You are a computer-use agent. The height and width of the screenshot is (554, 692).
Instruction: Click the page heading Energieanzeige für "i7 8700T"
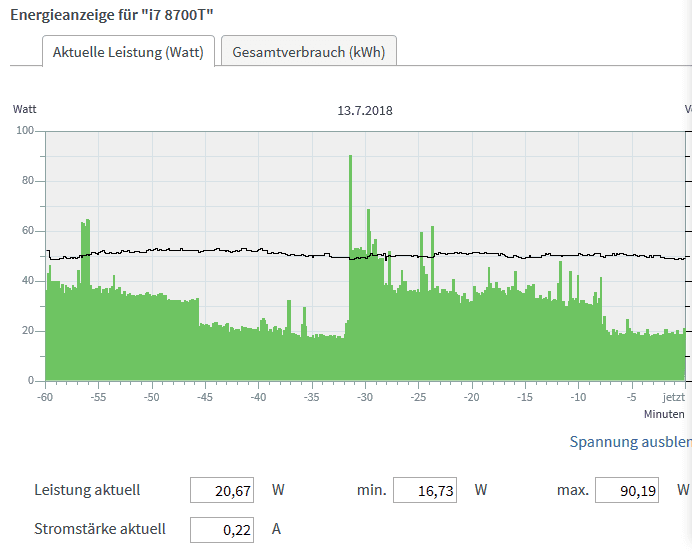112,15
